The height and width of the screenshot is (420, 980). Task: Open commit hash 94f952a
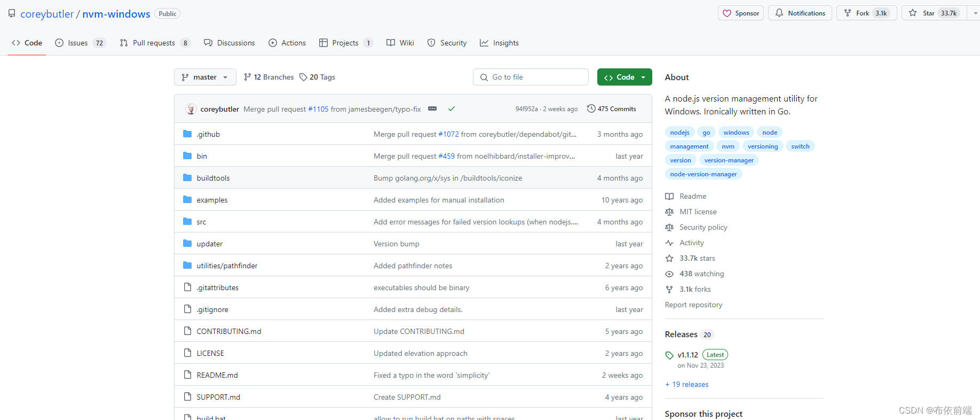(x=526, y=109)
